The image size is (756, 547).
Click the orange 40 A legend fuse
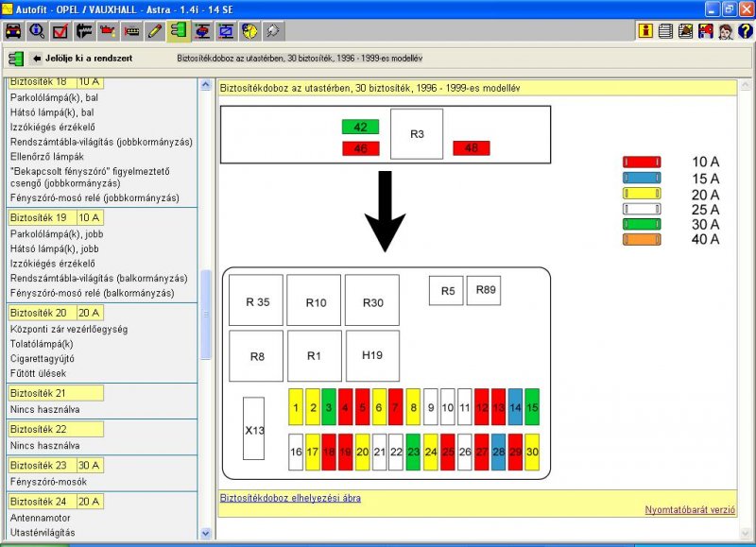642,239
